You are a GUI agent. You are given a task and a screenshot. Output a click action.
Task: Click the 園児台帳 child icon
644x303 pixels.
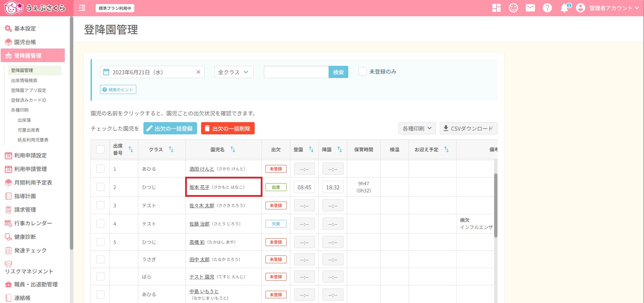pyautogui.click(x=8, y=42)
